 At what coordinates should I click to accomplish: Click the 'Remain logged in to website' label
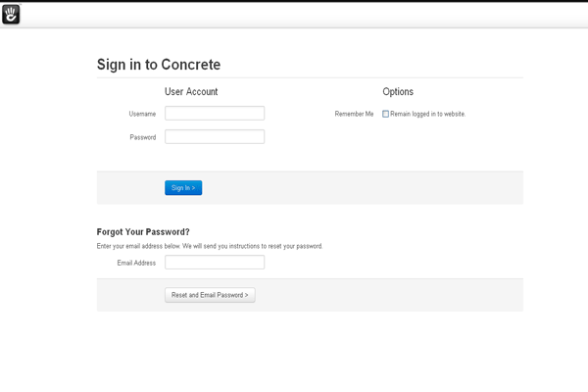tap(428, 114)
